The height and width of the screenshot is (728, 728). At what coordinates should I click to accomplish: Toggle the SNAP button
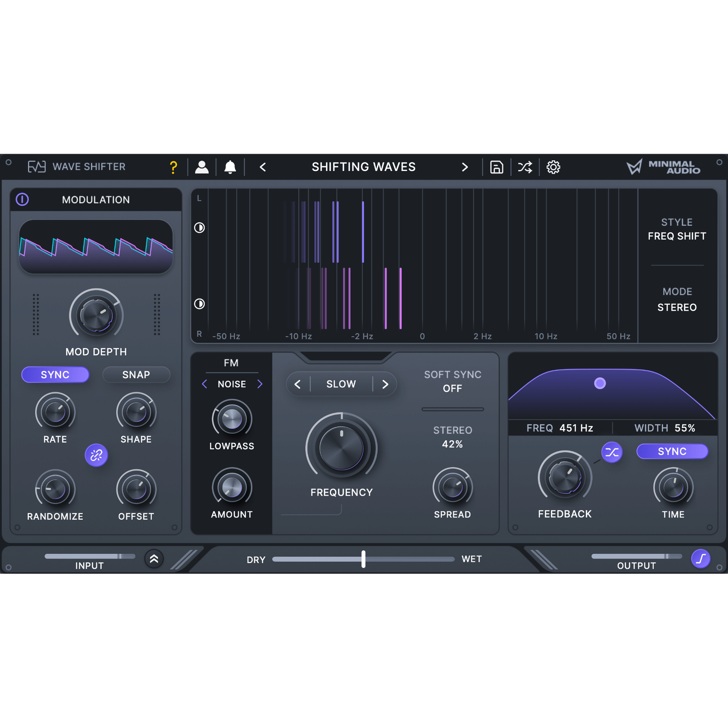tap(136, 374)
